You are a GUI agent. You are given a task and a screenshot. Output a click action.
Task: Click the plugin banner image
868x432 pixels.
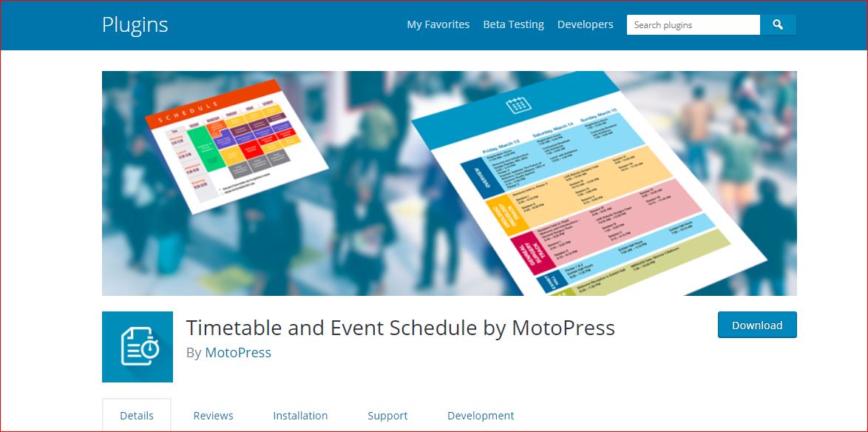tap(450, 183)
